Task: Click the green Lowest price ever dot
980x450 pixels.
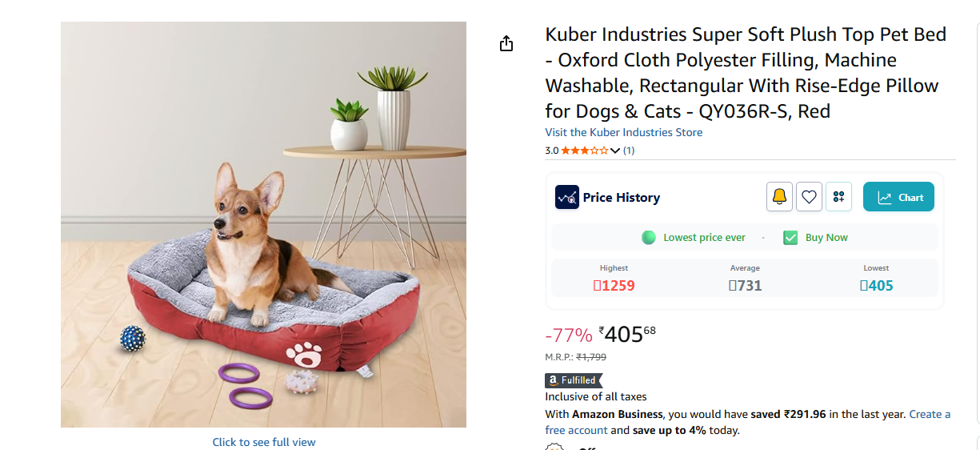Action: click(x=649, y=238)
